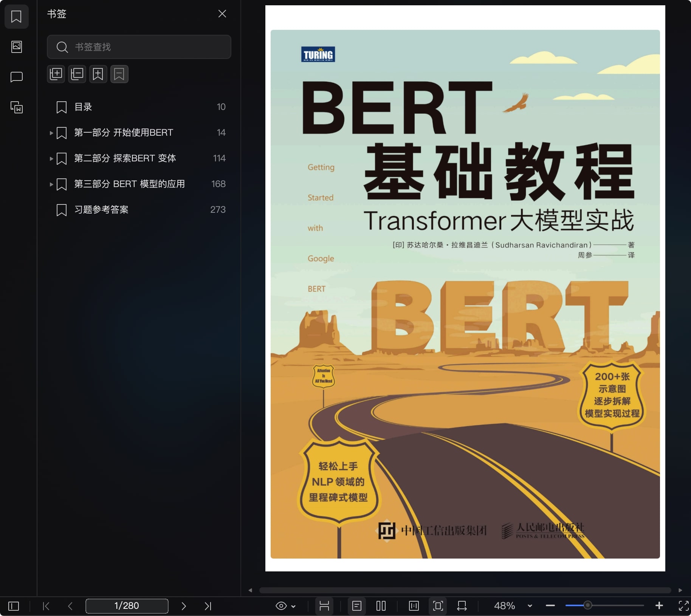Open the eye mode dropdown arrow
This screenshot has height=616, width=691.
[294, 607]
